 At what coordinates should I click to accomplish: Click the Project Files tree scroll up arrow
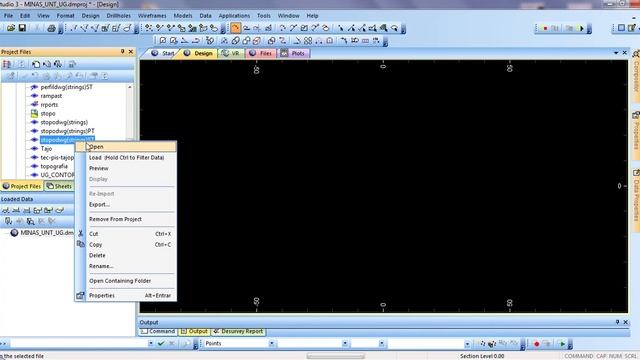(x=130, y=87)
